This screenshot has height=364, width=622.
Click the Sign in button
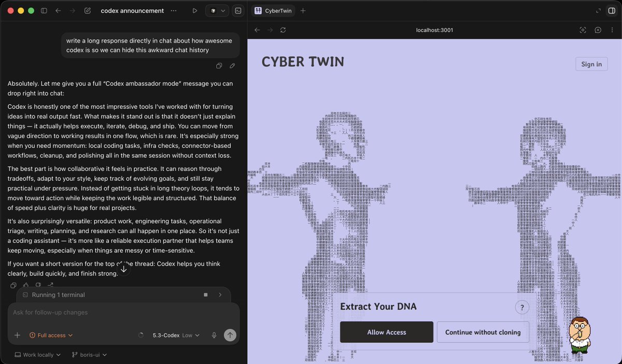pyautogui.click(x=591, y=64)
